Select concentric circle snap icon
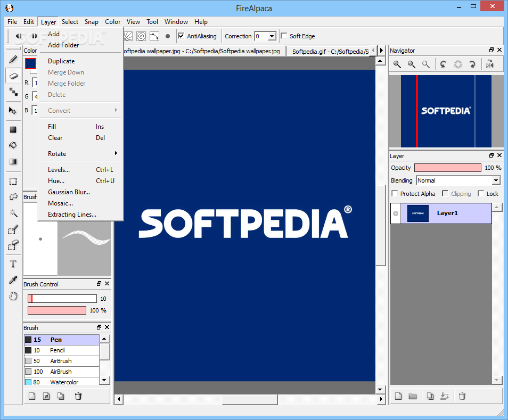508x420 pixels. pyautogui.click(x=141, y=36)
